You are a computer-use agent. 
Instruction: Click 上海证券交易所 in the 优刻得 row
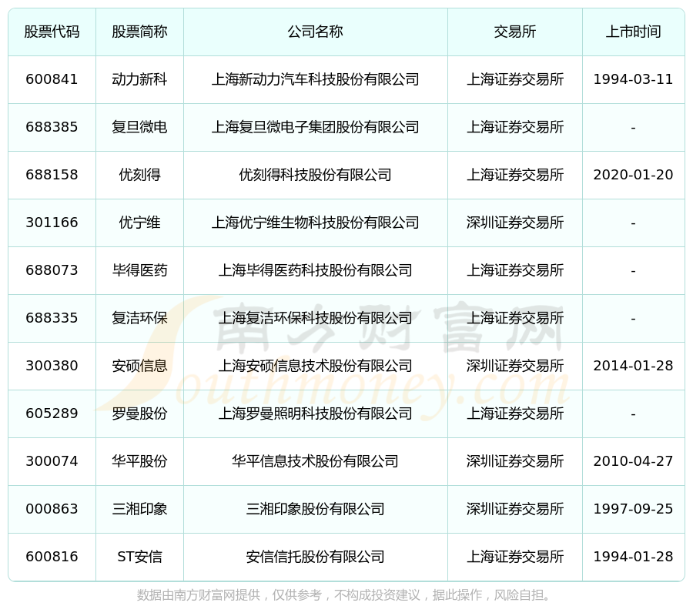515,175
